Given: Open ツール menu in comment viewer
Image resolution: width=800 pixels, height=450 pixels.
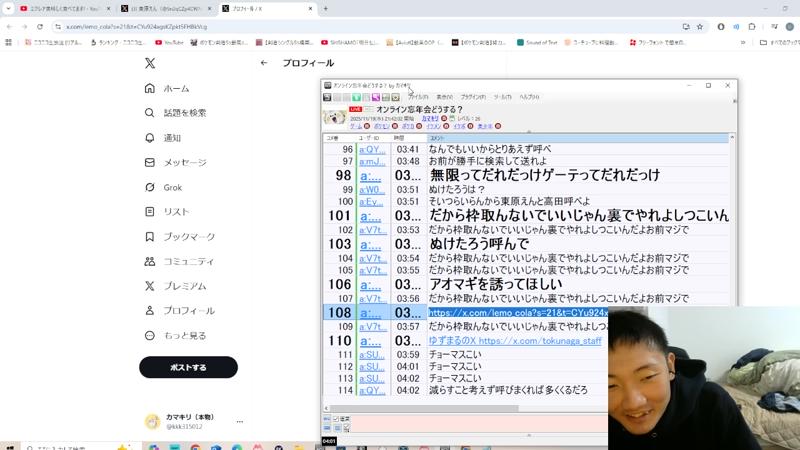Looking at the screenshot, I should (503, 97).
